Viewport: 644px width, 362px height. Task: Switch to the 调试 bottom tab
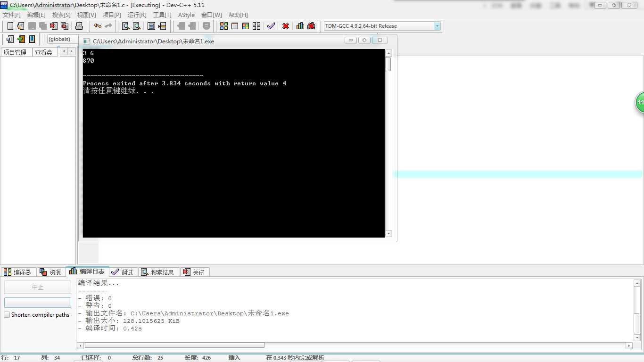pos(123,272)
